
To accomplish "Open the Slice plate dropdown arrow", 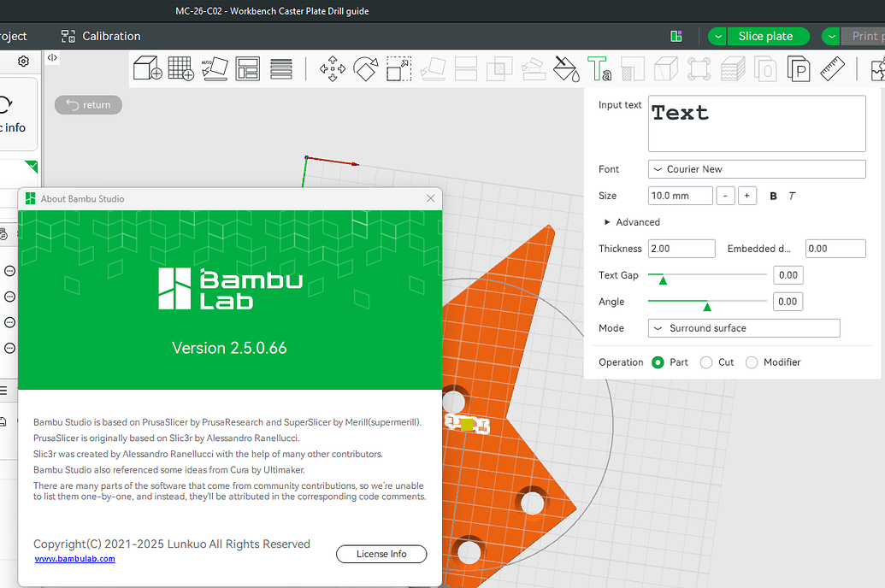I will (717, 36).
